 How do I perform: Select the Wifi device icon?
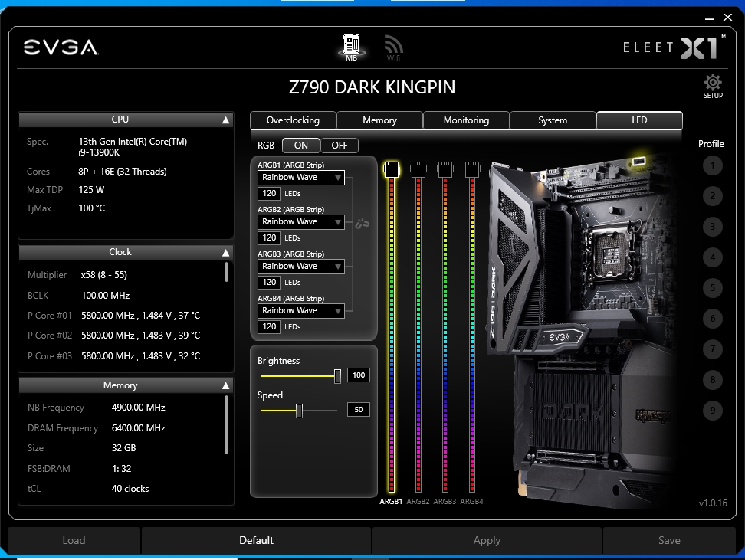[393, 48]
